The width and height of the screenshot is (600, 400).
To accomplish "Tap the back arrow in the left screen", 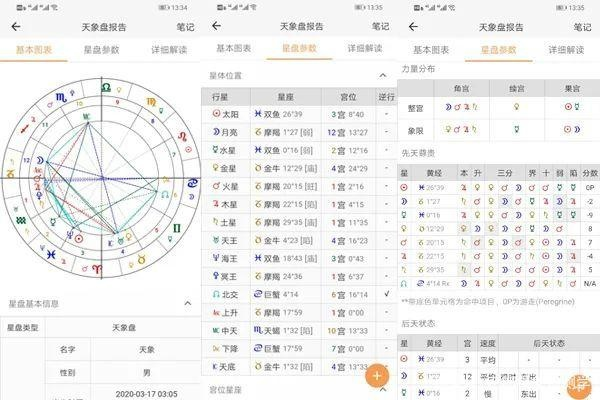I will coord(15,26).
